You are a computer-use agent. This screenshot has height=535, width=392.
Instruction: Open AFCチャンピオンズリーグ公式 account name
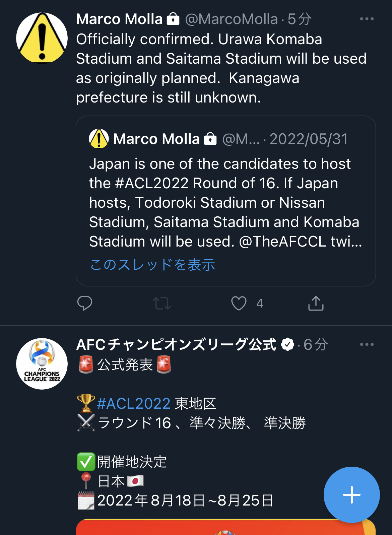click(176, 344)
